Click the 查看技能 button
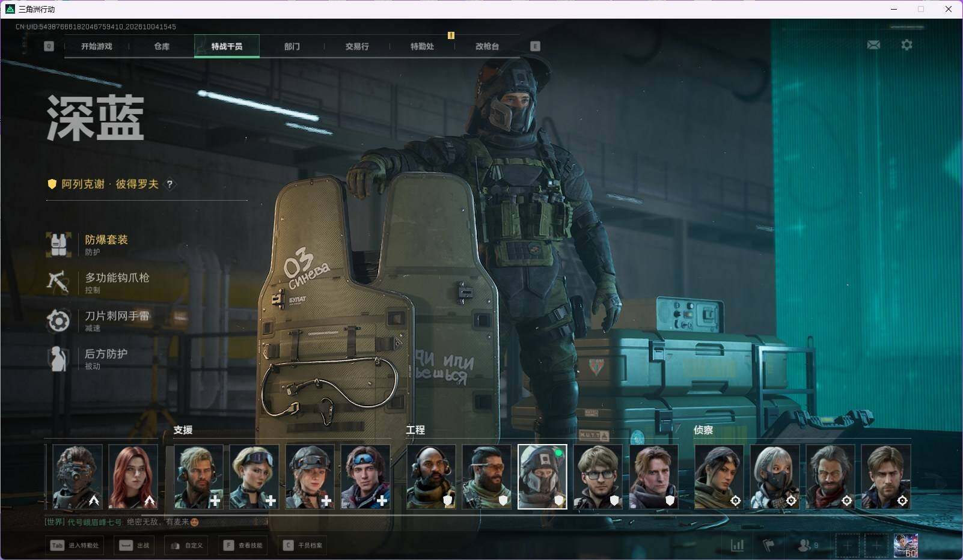Screen dimensions: 963x560 coord(243,545)
